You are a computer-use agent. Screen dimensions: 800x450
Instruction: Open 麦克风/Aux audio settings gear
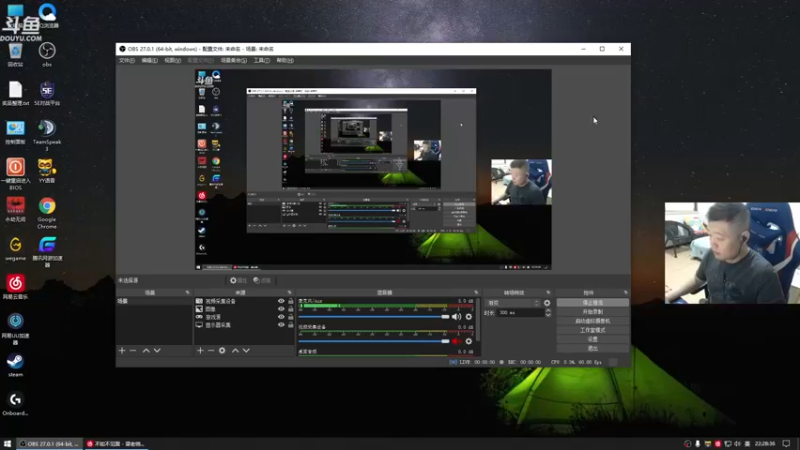coord(468,317)
